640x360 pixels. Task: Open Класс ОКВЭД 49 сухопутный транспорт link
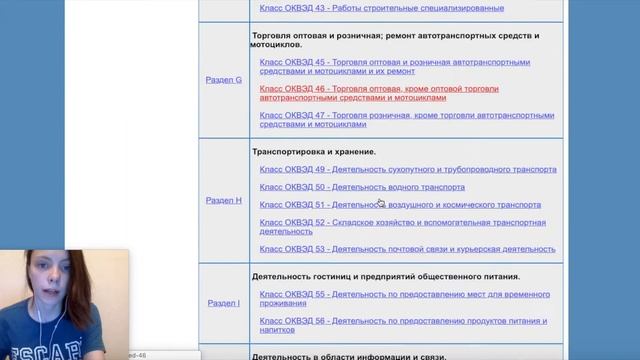click(408, 169)
